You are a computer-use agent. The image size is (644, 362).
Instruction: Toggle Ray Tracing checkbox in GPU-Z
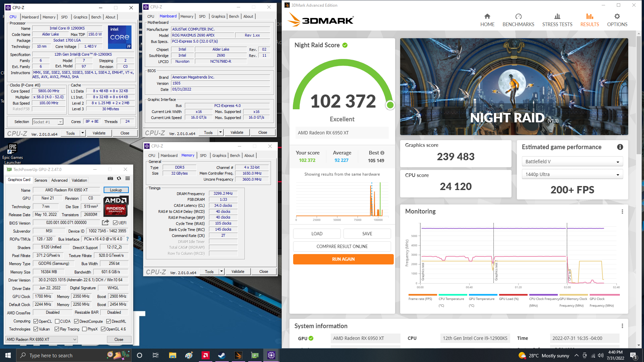pyautogui.click(x=57, y=329)
